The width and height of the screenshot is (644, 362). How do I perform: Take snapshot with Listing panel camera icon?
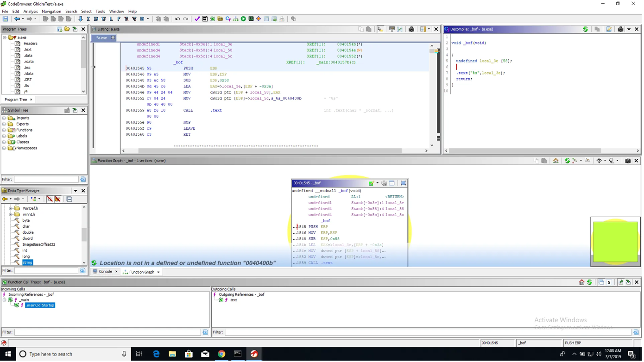point(411,29)
